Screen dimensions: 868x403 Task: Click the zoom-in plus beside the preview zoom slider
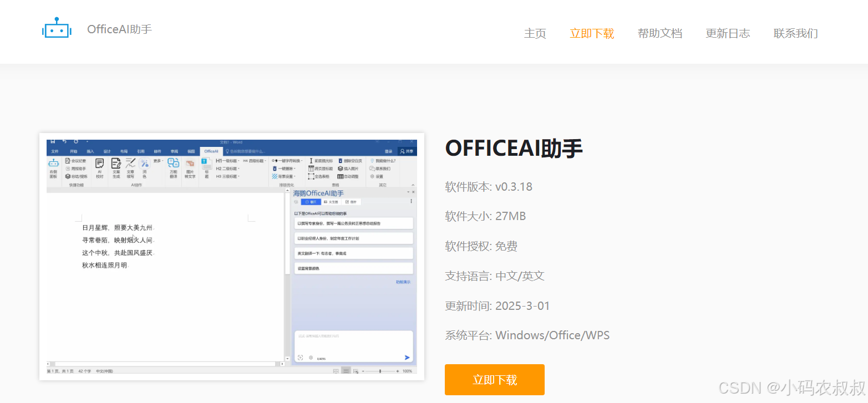click(x=398, y=371)
